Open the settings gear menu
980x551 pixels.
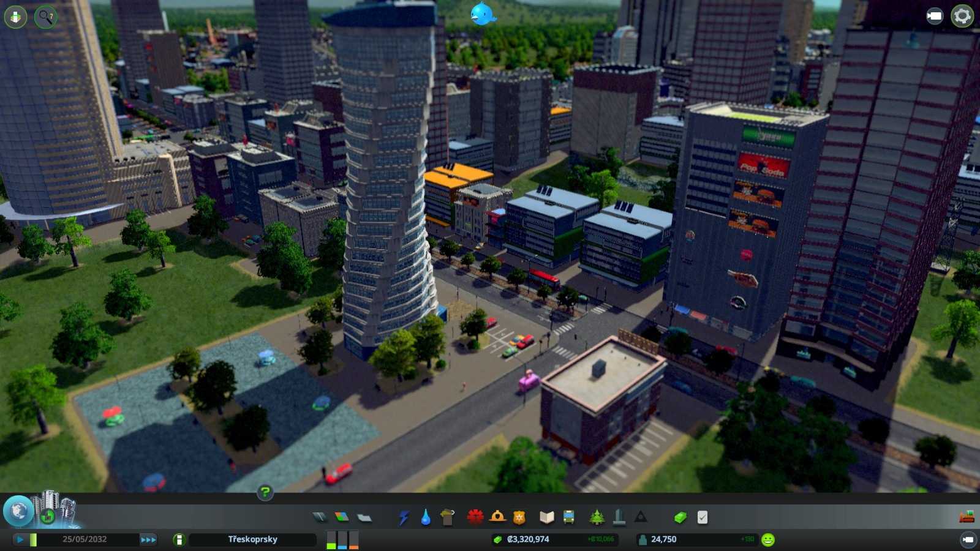[962, 16]
